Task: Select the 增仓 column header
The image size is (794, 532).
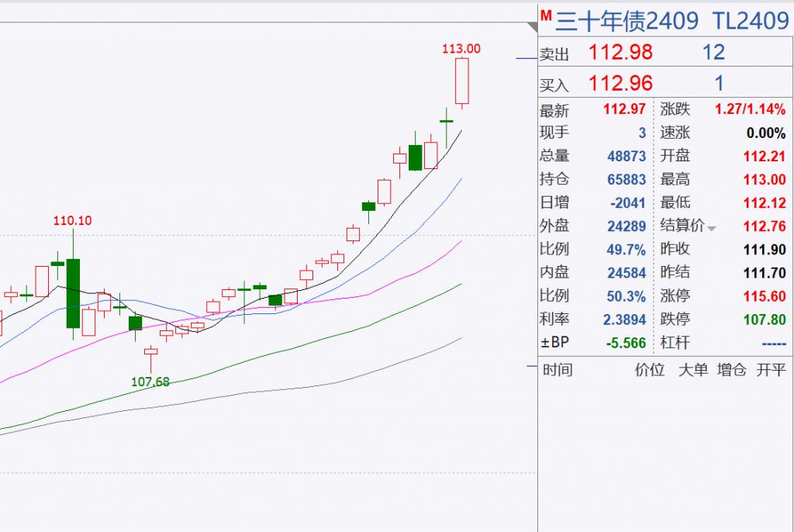Action: 732,370
